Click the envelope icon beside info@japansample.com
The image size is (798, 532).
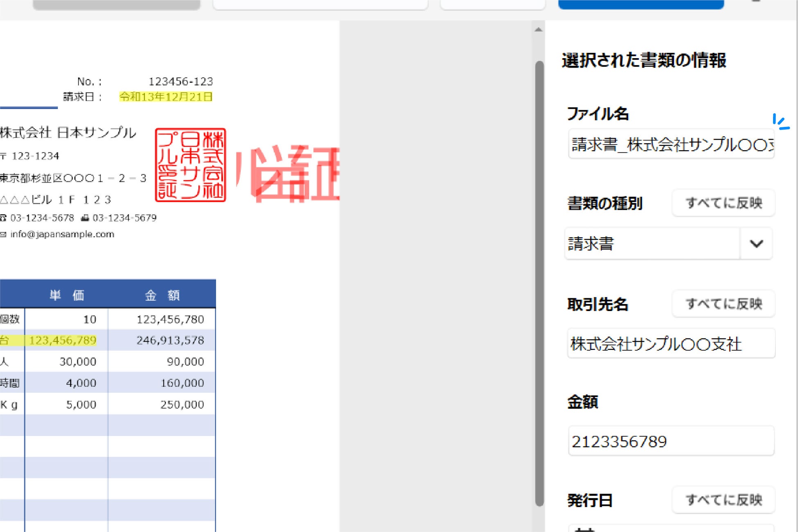click(3, 234)
